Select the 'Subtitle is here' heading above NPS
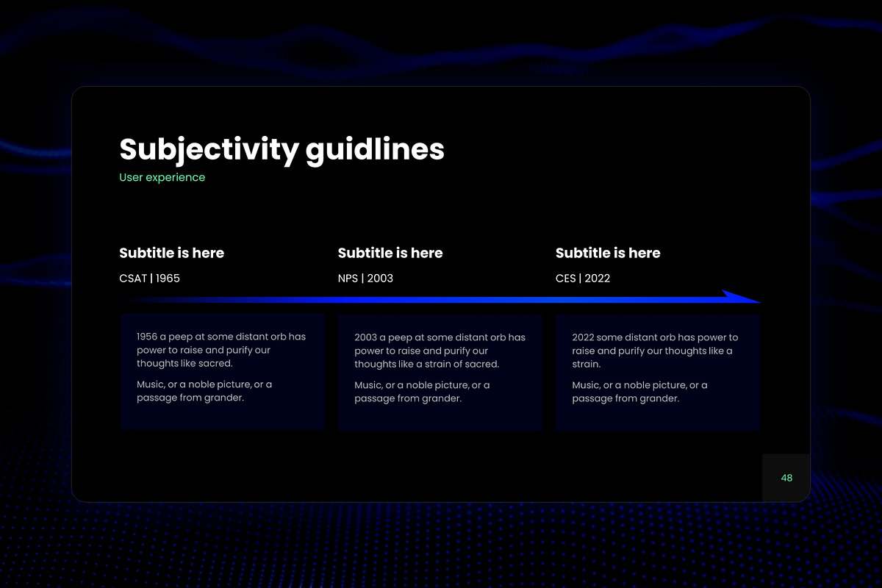Image resolution: width=882 pixels, height=588 pixels. click(390, 253)
